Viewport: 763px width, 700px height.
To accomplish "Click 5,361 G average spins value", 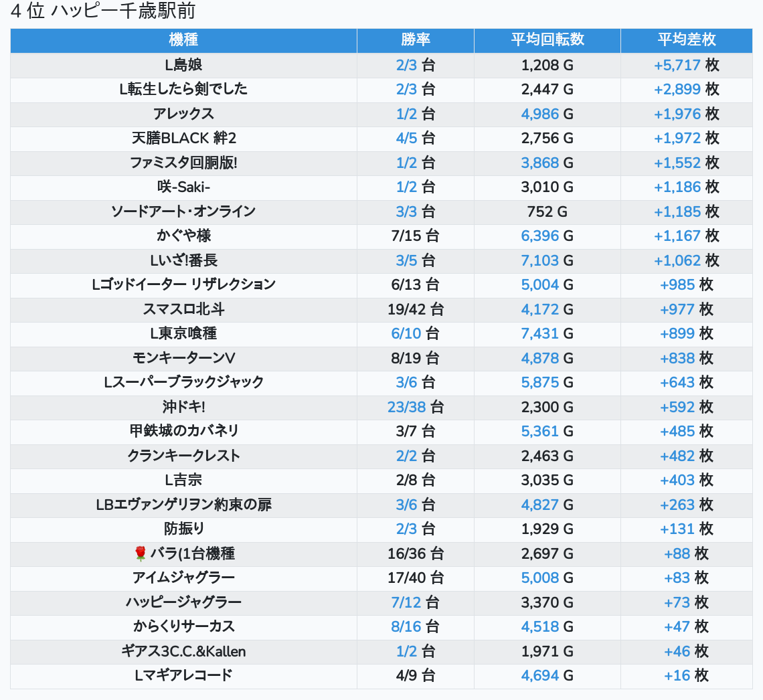I will coord(547,431).
